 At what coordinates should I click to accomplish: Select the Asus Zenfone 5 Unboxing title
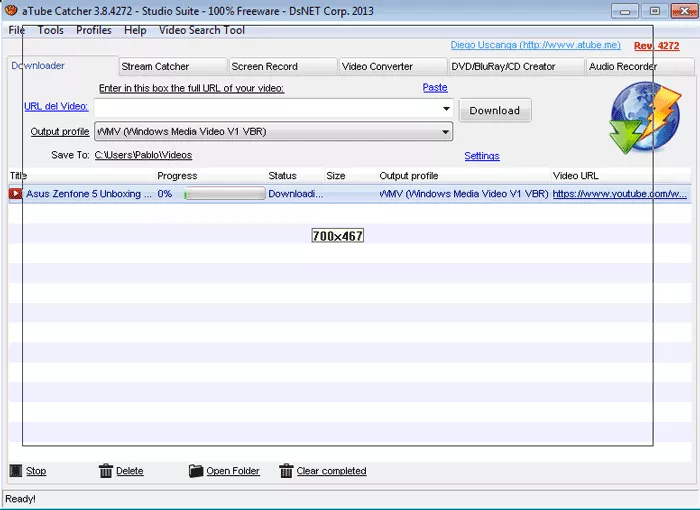[x=88, y=194]
